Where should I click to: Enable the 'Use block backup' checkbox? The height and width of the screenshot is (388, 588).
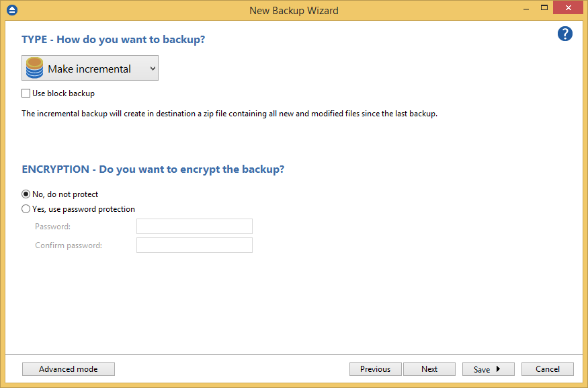tap(25, 93)
